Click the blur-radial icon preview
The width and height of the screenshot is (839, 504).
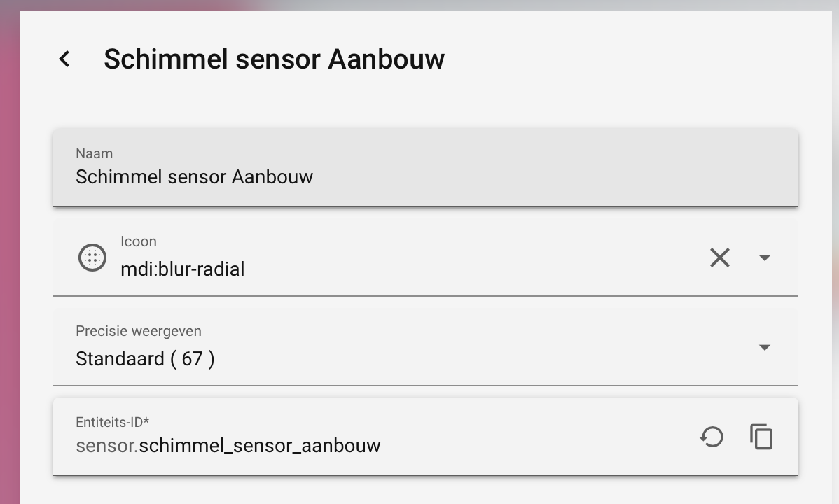tap(92, 258)
